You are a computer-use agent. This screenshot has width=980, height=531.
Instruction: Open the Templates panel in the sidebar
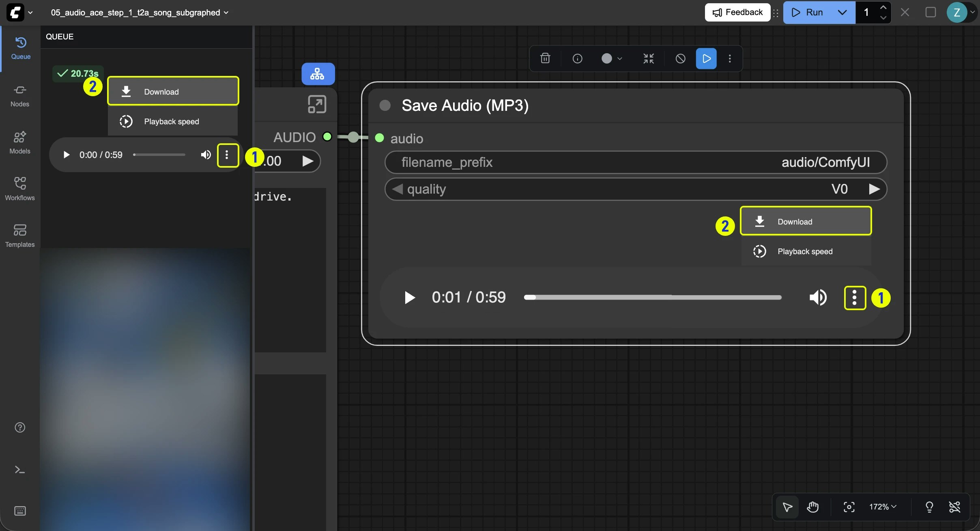click(19, 235)
